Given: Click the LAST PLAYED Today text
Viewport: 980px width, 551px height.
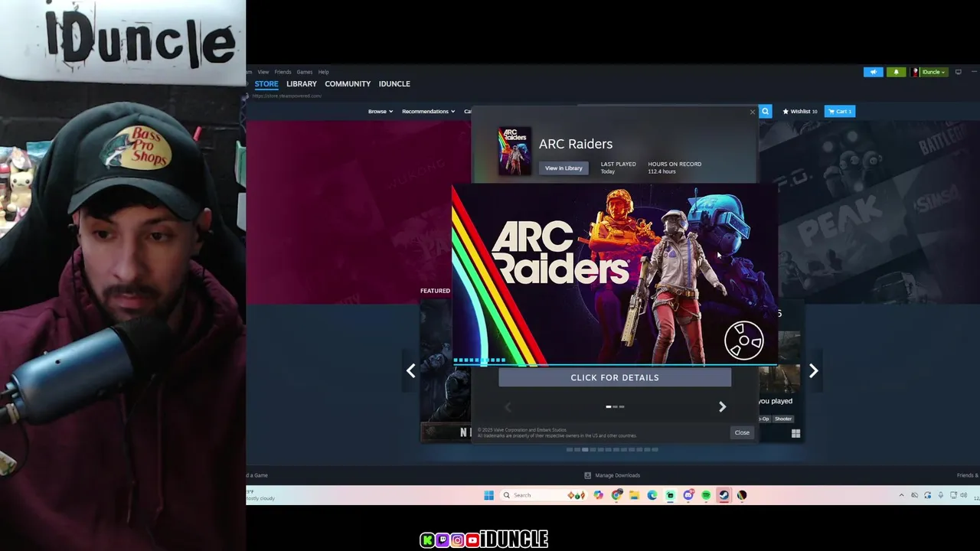Looking at the screenshot, I should pyautogui.click(x=618, y=168).
